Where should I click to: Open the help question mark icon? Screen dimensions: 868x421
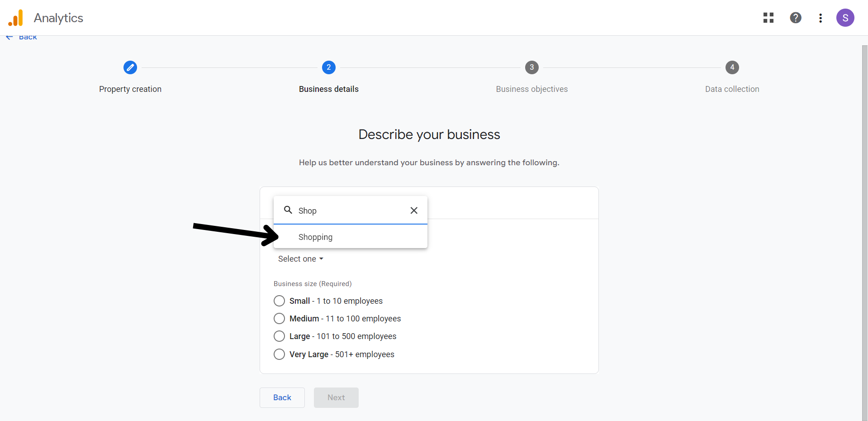[795, 18]
